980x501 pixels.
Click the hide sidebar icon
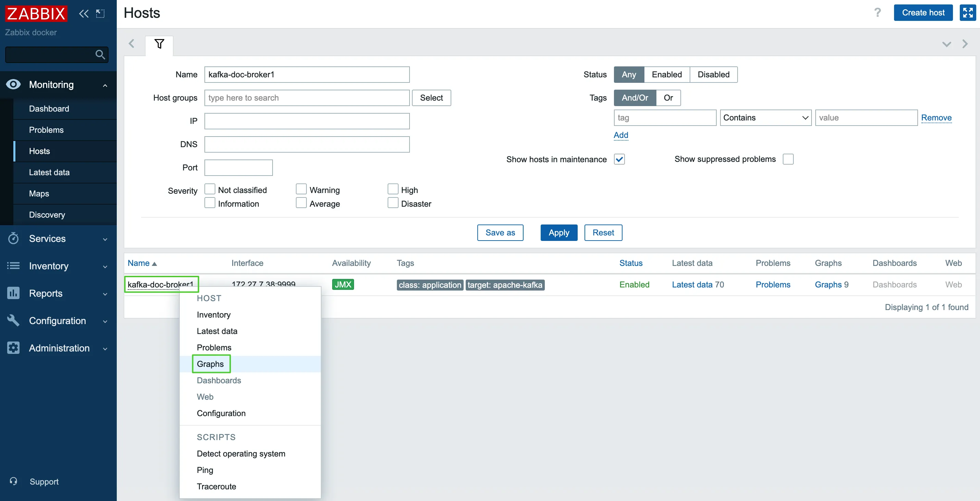coord(100,14)
